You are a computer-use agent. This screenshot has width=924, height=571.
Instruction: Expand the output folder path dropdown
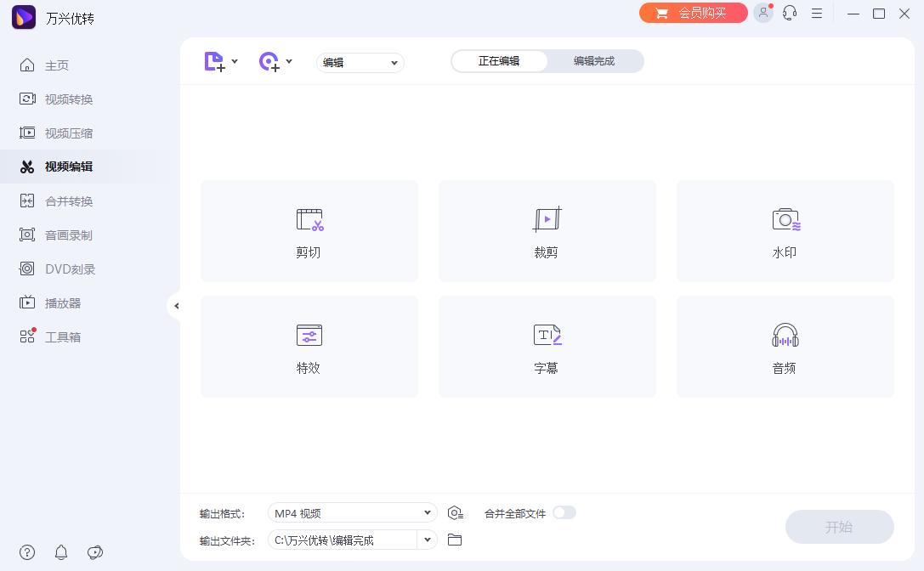[x=428, y=540]
